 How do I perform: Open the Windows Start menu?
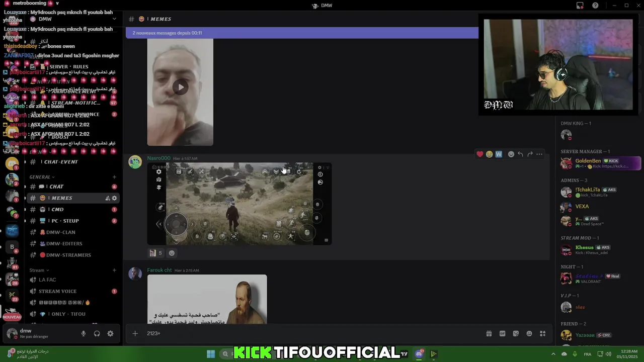pyautogui.click(x=211, y=354)
